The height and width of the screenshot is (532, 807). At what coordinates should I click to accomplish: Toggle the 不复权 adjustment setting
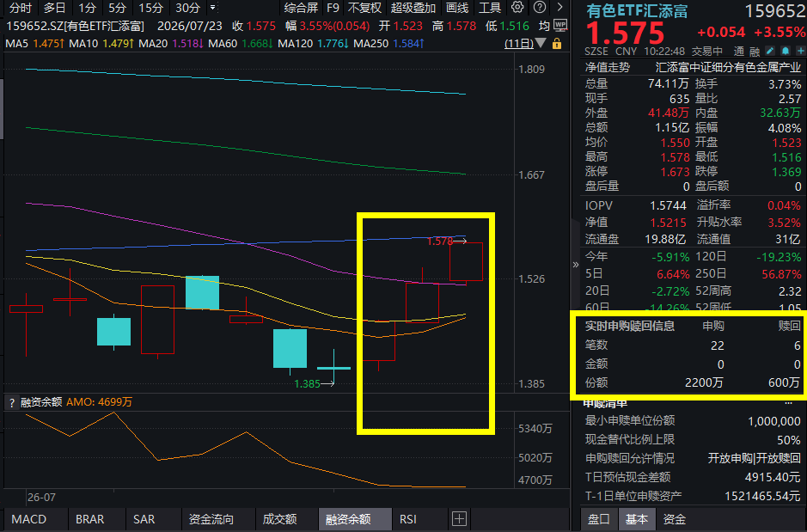tap(365, 8)
